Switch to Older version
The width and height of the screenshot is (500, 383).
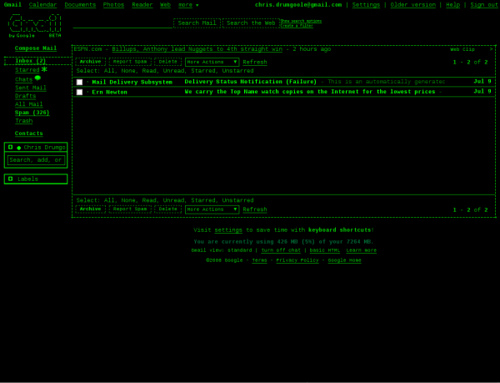(x=413, y=5)
